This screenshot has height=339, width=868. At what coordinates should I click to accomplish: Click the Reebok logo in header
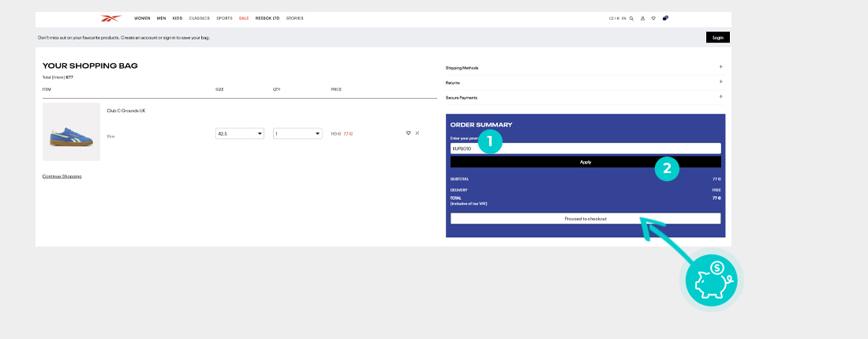click(110, 17)
